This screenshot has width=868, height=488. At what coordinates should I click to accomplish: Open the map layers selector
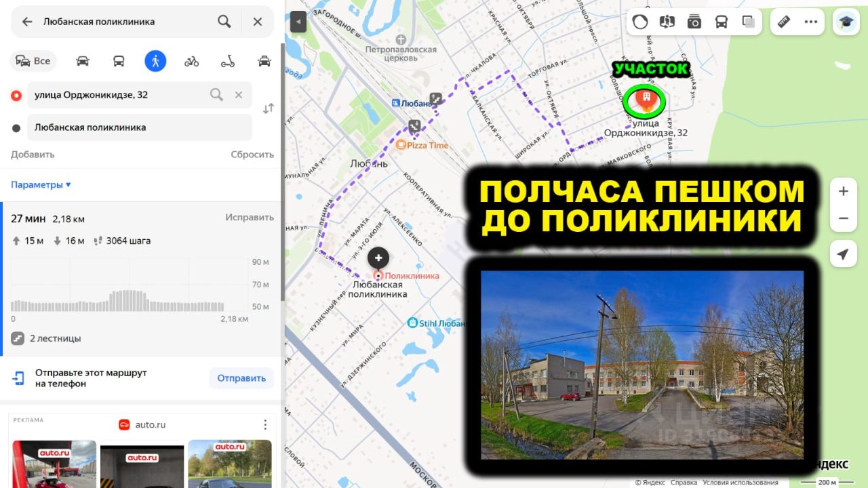click(x=749, y=22)
